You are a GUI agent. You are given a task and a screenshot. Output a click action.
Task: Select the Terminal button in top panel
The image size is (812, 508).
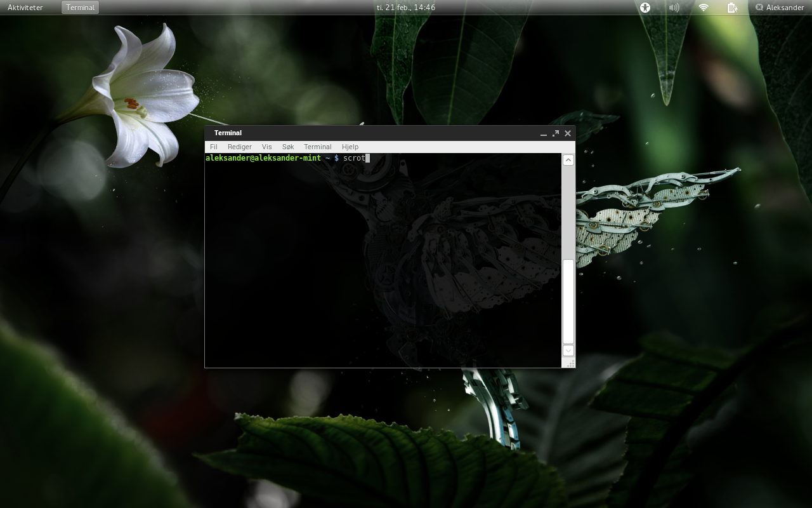tap(81, 8)
